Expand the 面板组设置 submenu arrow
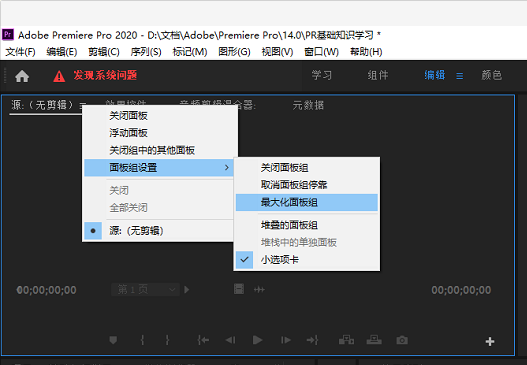The height and width of the screenshot is (365, 527). [227, 167]
